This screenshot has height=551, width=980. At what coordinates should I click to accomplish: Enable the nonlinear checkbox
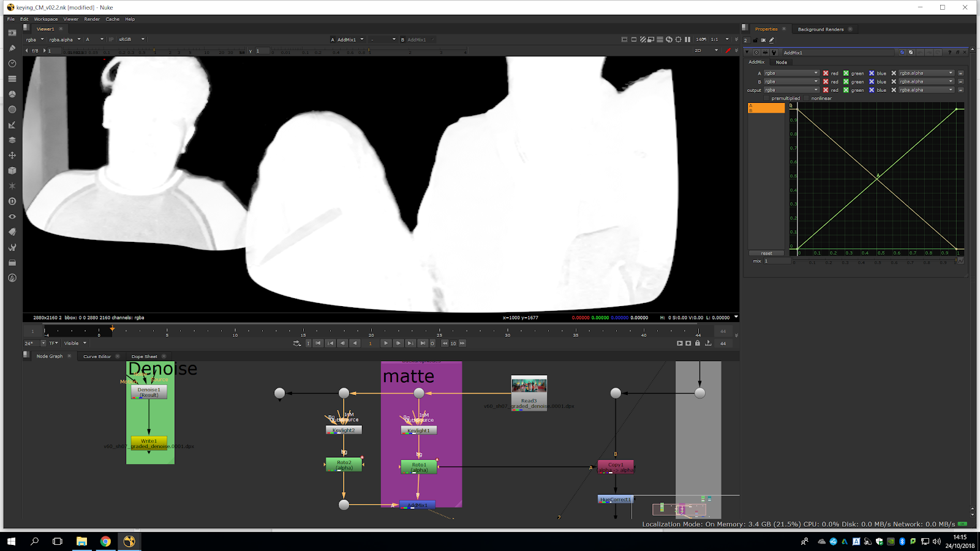(x=807, y=99)
